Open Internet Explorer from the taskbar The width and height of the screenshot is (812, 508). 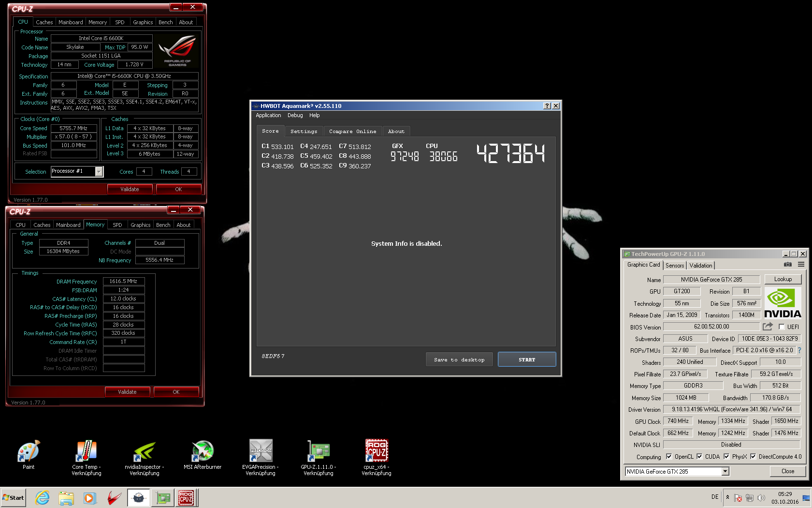(x=43, y=498)
